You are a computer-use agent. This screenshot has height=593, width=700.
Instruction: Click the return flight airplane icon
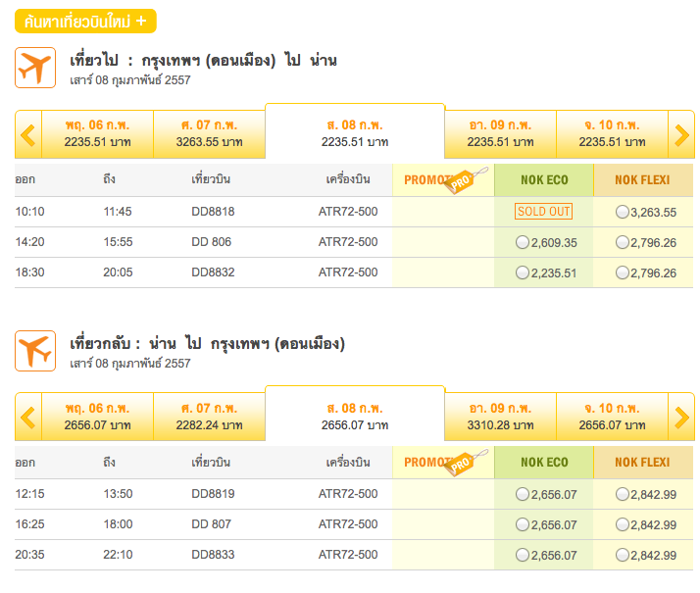(35, 351)
